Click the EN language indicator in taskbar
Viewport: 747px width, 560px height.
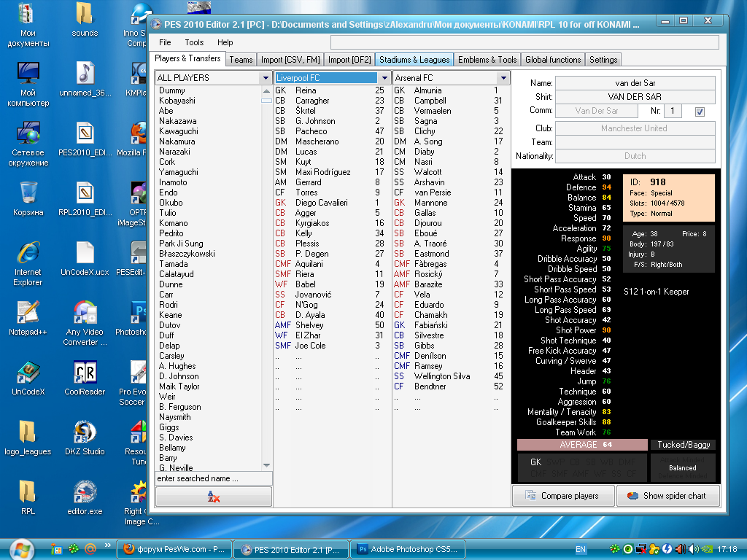pos(580,549)
